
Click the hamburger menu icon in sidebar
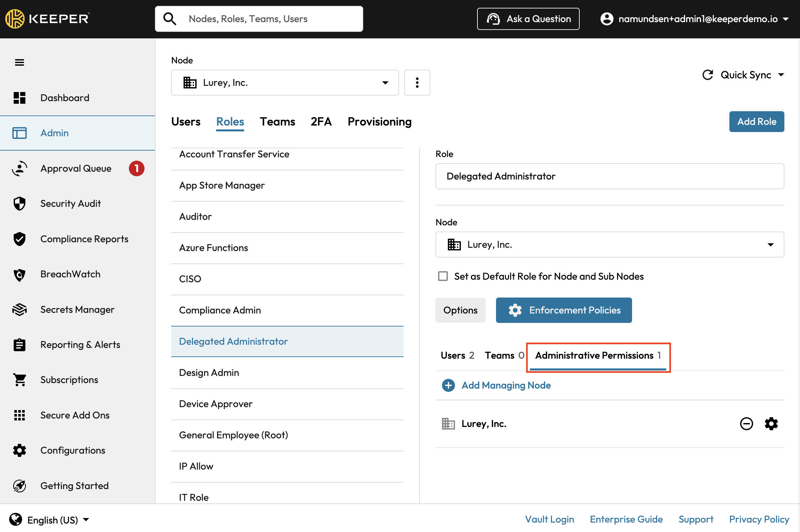click(19, 62)
